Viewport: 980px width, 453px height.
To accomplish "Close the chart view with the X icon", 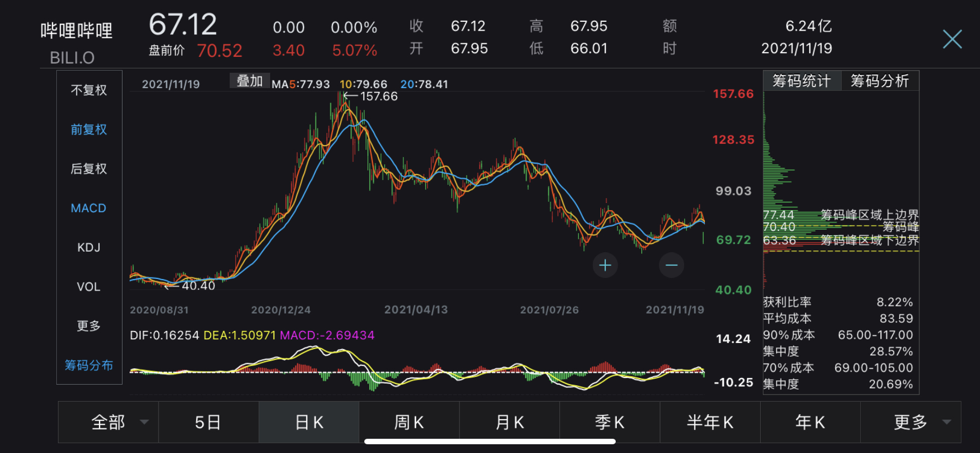I will (952, 39).
